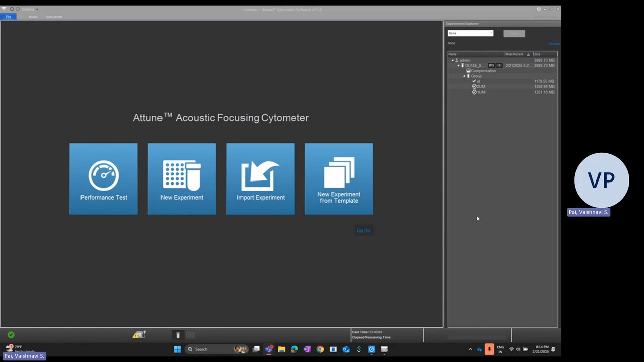Click the green instrument status check icon
This screenshot has width=644, height=362.
pos(11,335)
